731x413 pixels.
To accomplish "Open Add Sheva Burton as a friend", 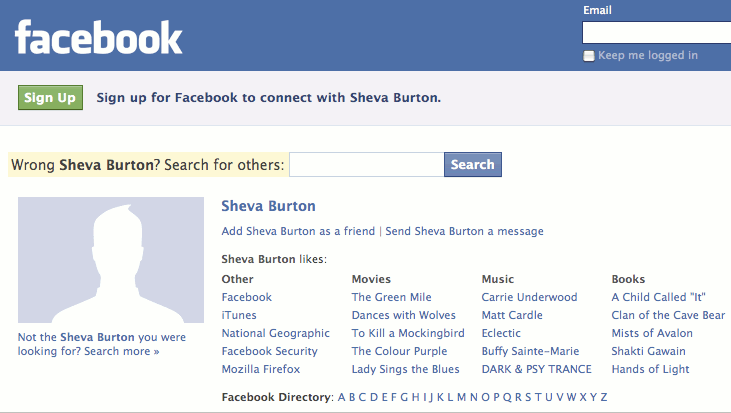I will coord(298,231).
